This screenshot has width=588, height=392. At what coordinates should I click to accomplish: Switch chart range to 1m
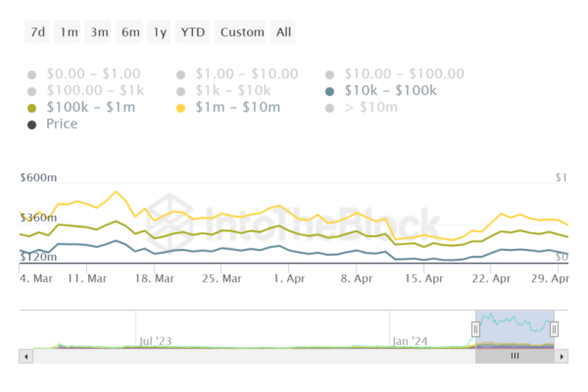click(69, 32)
